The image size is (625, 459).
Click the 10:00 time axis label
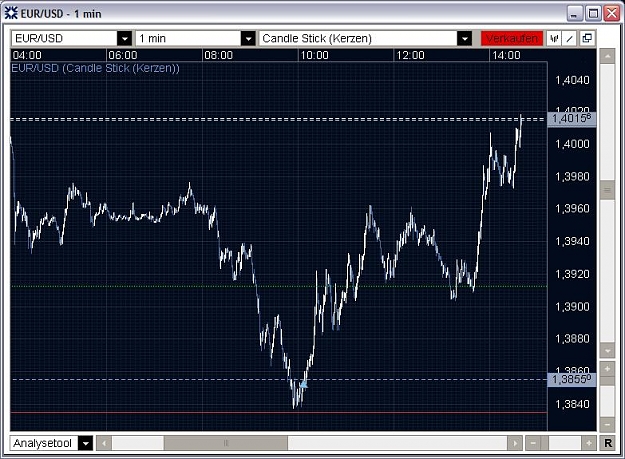pyautogui.click(x=314, y=55)
